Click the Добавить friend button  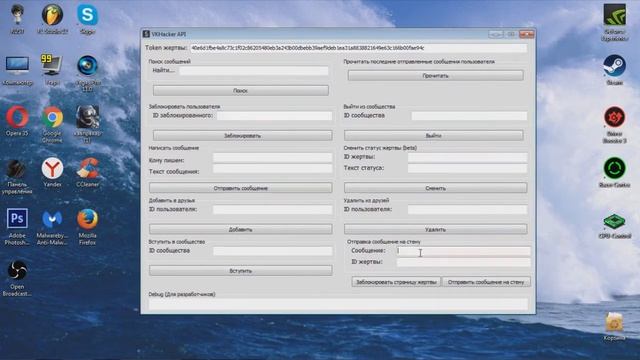(240, 229)
